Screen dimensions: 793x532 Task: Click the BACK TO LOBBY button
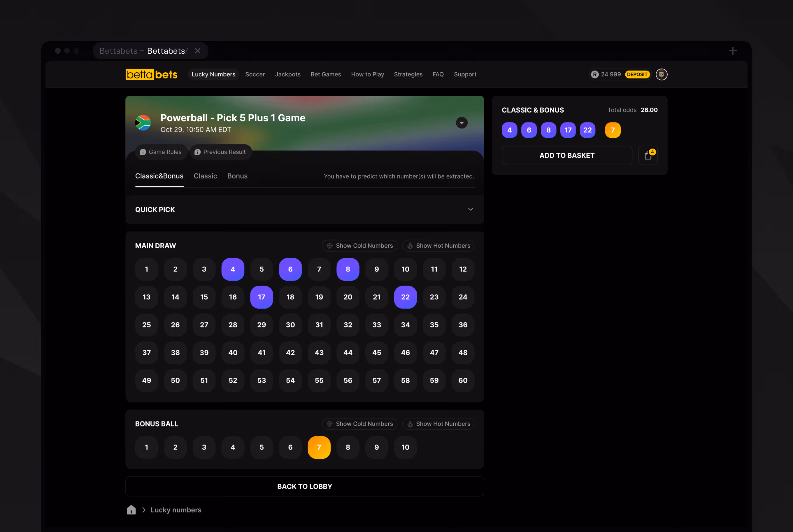point(305,486)
